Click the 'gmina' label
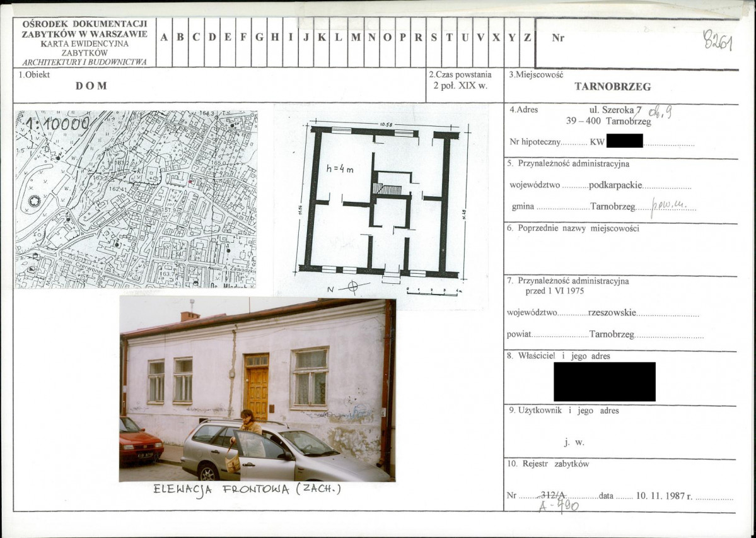 pos(523,207)
